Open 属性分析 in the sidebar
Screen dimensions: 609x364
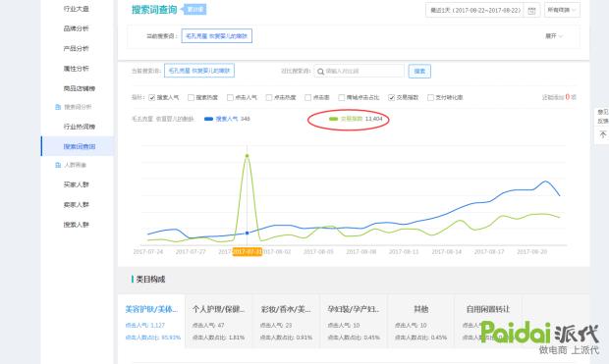pyautogui.click(x=77, y=69)
